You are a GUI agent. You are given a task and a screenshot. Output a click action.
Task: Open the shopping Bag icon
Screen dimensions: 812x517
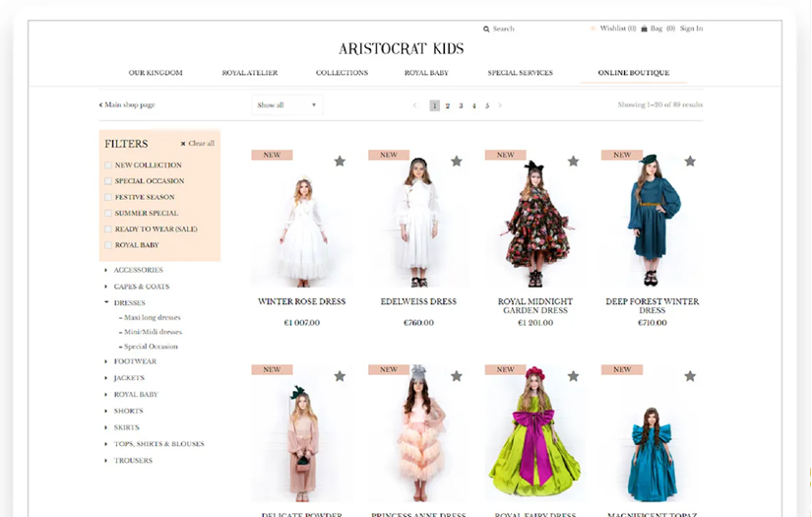pyautogui.click(x=645, y=29)
